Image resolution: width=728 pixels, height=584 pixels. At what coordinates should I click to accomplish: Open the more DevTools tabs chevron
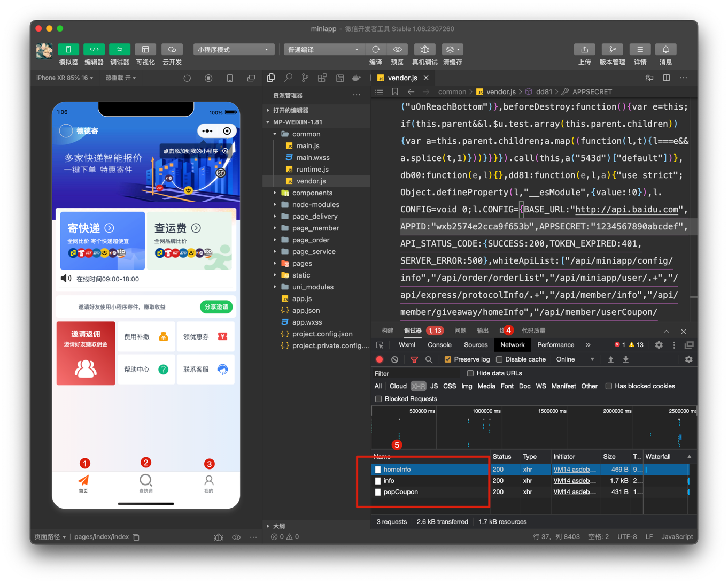[588, 345]
